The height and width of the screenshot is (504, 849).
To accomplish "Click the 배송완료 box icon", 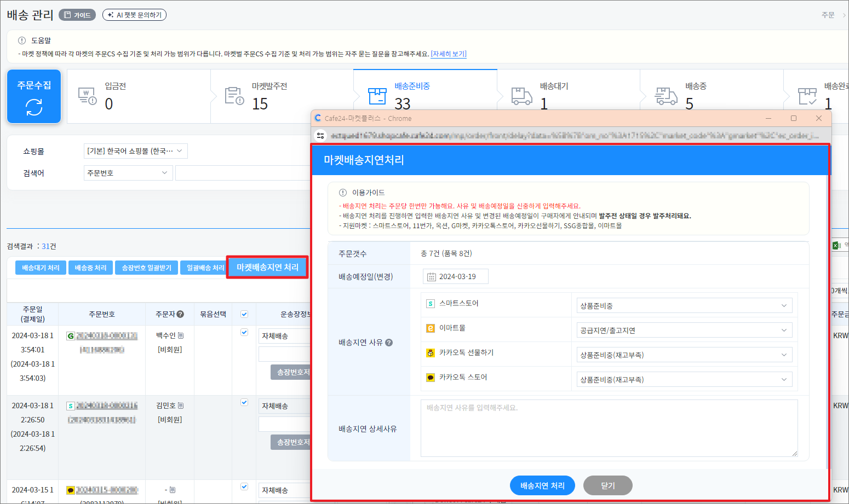I will coord(807,96).
